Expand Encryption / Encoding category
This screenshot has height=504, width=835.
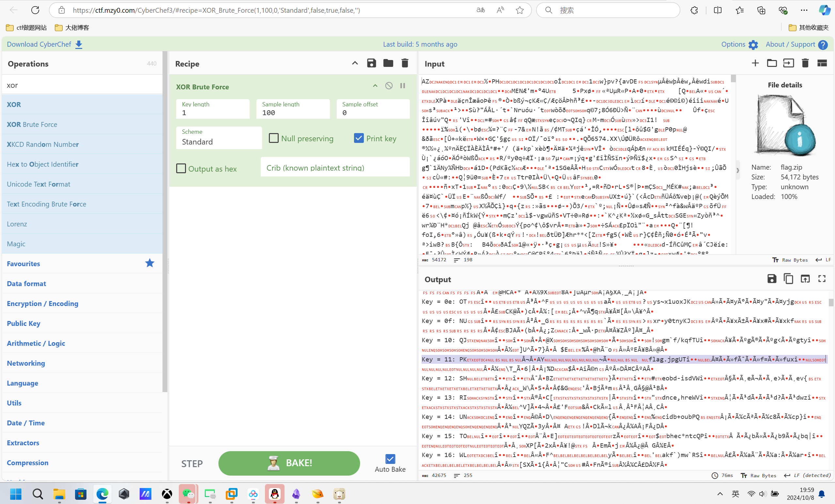(82, 303)
